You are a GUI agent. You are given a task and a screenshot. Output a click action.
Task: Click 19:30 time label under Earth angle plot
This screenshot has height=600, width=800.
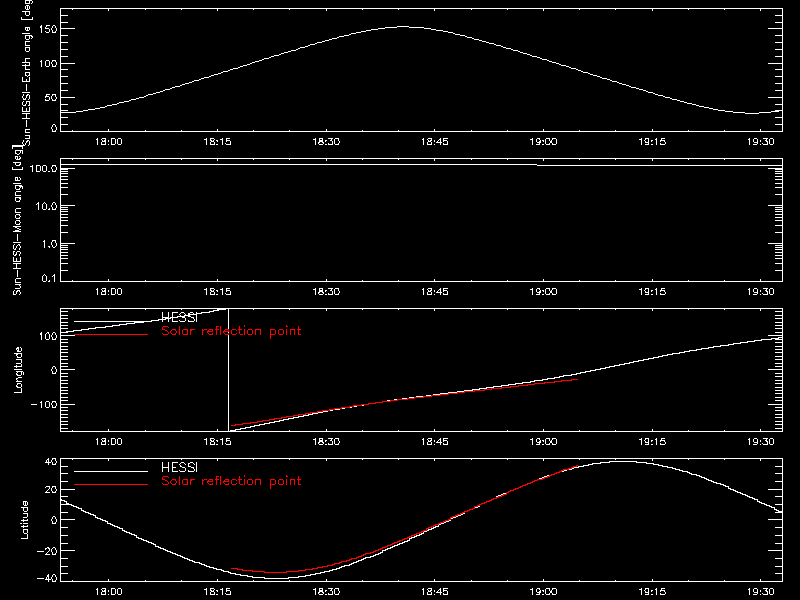click(x=761, y=142)
